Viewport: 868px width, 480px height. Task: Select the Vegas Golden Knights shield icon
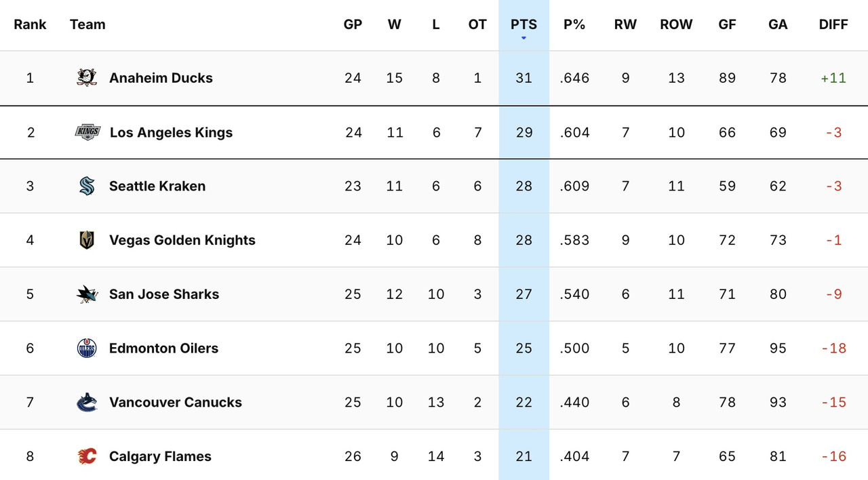point(86,239)
